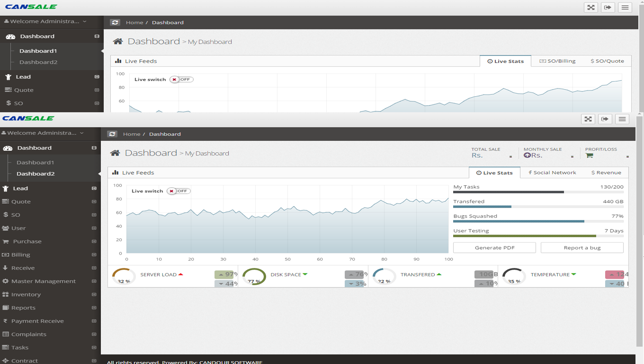Click red up arrow next to Server Load
Viewport: 644px width, 364px height.
coord(181,274)
